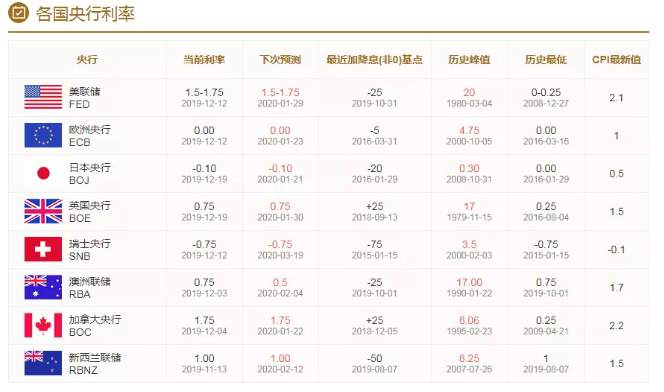This screenshot has height=392, width=664.
Task: Click the Japan flag icon
Action: (x=43, y=173)
